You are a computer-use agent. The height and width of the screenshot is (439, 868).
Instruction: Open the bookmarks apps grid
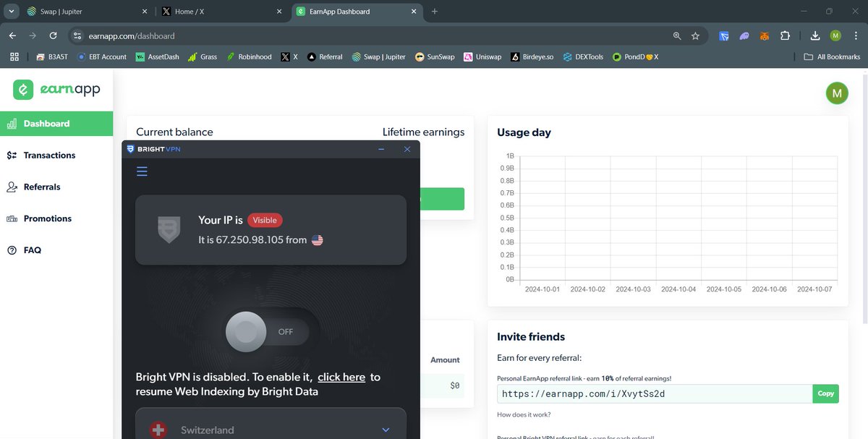click(14, 56)
